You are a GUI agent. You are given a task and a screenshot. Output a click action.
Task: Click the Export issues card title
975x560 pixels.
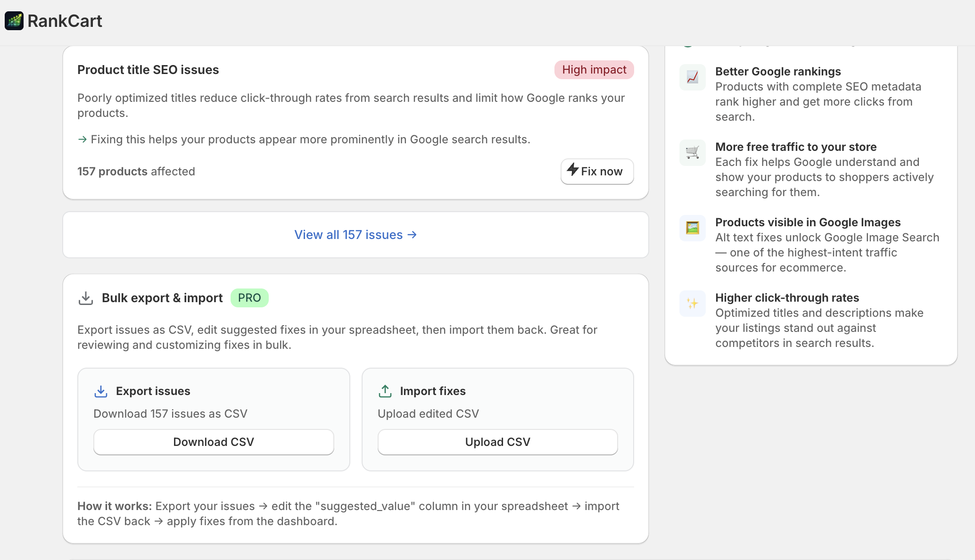click(153, 391)
